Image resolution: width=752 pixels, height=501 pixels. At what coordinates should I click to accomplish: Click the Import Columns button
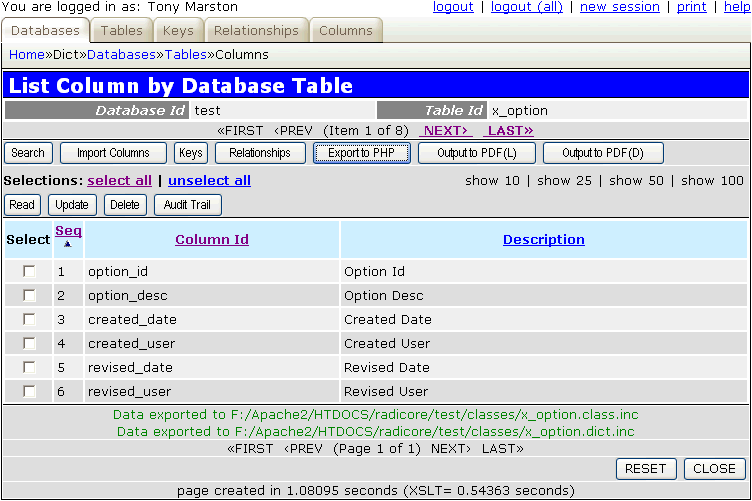pyautogui.click(x=113, y=153)
